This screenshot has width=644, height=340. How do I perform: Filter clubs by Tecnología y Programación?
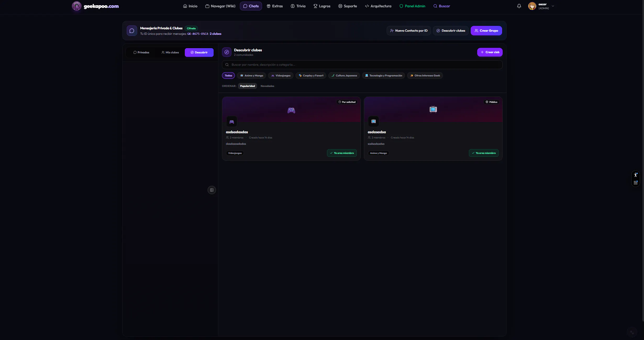click(383, 76)
